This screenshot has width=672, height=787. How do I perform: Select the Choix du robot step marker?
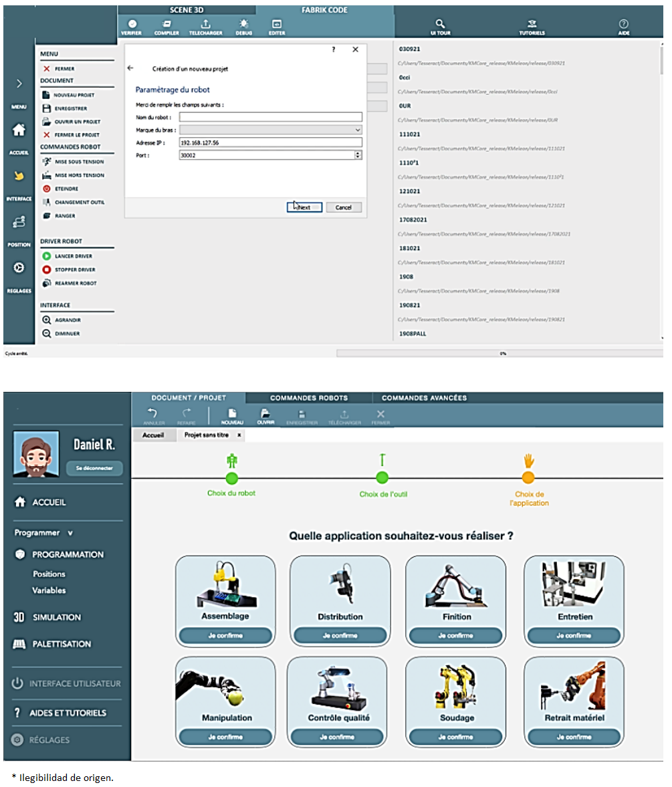point(231,477)
